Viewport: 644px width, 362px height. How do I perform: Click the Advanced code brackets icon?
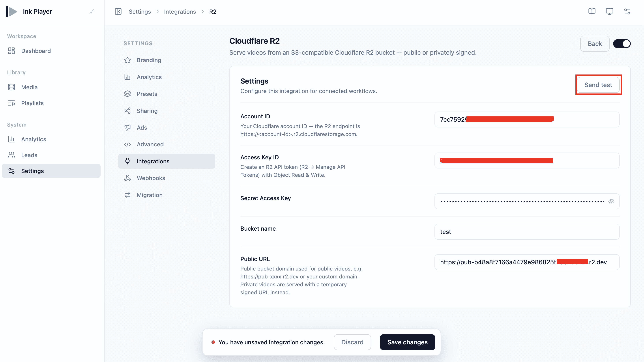coord(127,144)
